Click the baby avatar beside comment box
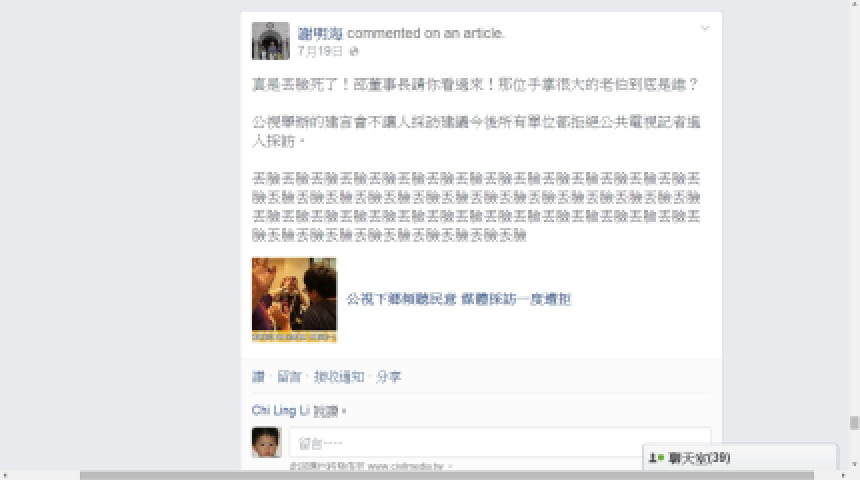The height and width of the screenshot is (480, 860). tap(266, 442)
